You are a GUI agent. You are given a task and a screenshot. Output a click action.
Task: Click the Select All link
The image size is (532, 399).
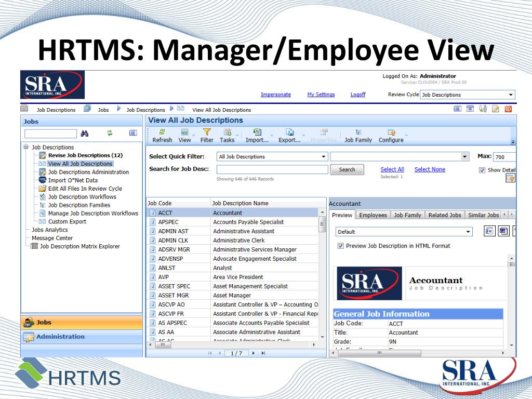point(392,169)
